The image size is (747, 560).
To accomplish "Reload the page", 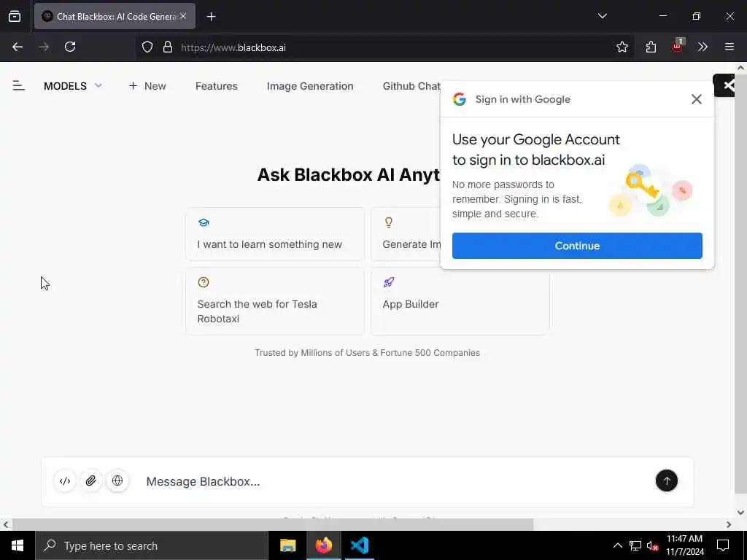I will click(70, 47).
